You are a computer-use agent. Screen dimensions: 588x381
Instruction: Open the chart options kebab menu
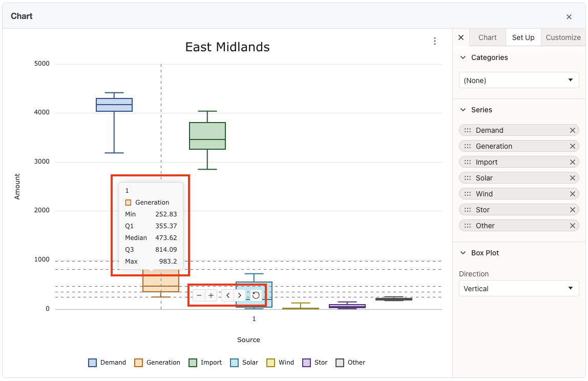click(x=434, y=41)
